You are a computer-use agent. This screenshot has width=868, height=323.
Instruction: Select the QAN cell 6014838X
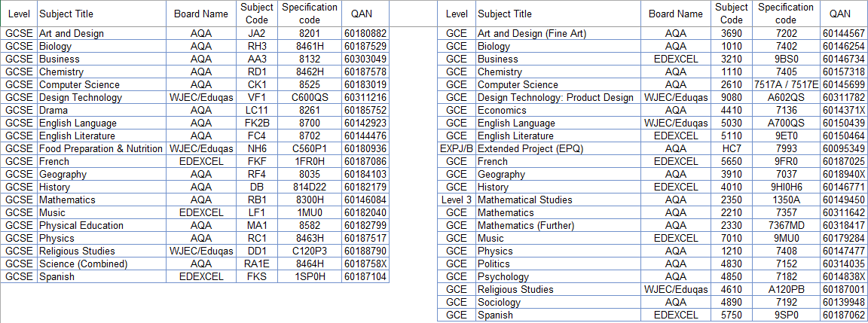tap(844, 277)
